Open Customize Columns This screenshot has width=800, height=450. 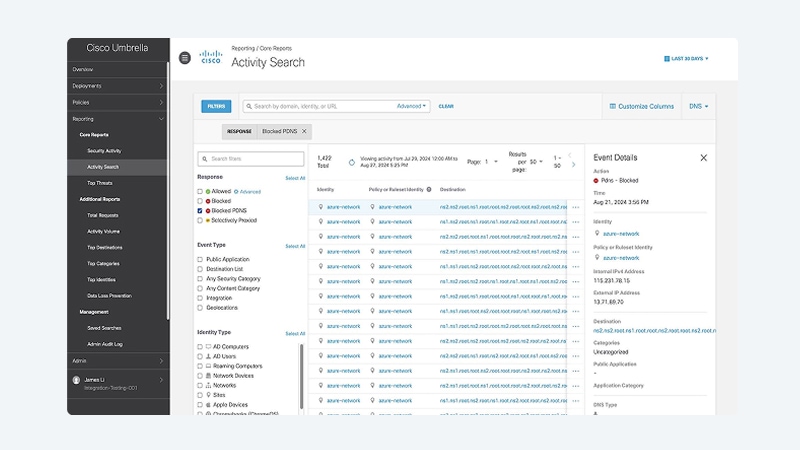(x=641, y=106)
